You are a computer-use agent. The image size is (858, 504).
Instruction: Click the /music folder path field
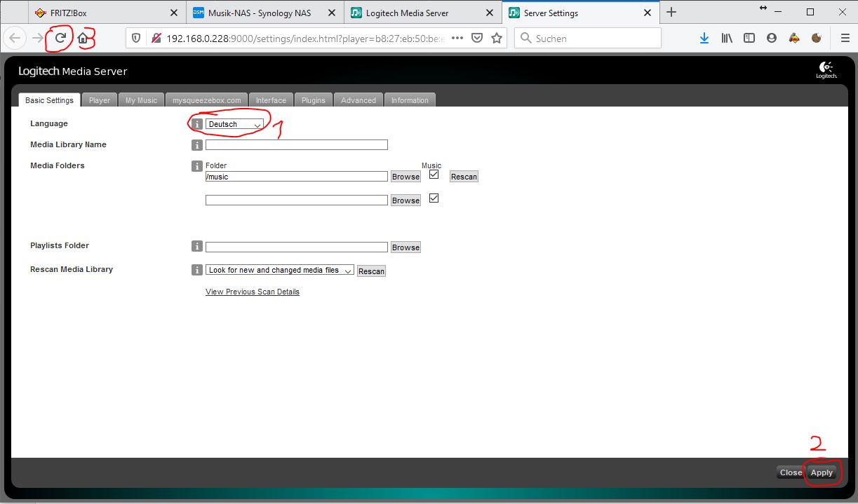pos(297,177)
